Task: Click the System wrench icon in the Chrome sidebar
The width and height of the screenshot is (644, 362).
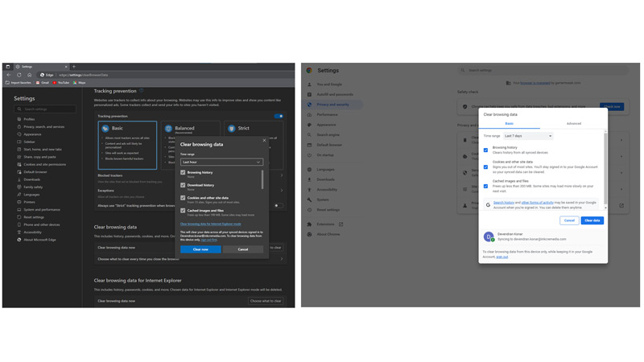Action: pyautogui.click(x=309, y=200)
